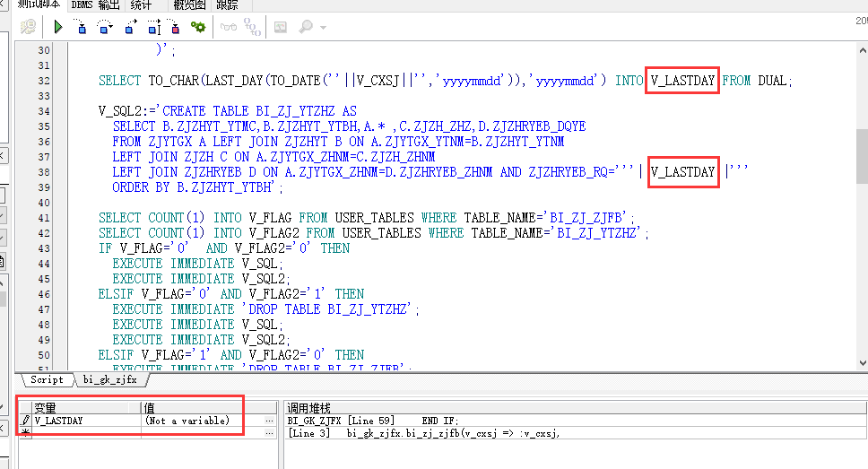Select the Script bottom tab
This screenshot has height=469, width=868.
tap(47, 380)
